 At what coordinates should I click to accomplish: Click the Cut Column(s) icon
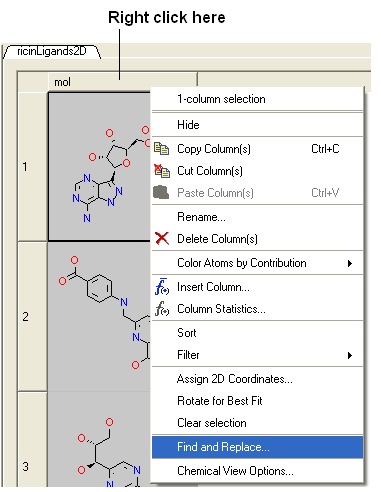[162, 171]
